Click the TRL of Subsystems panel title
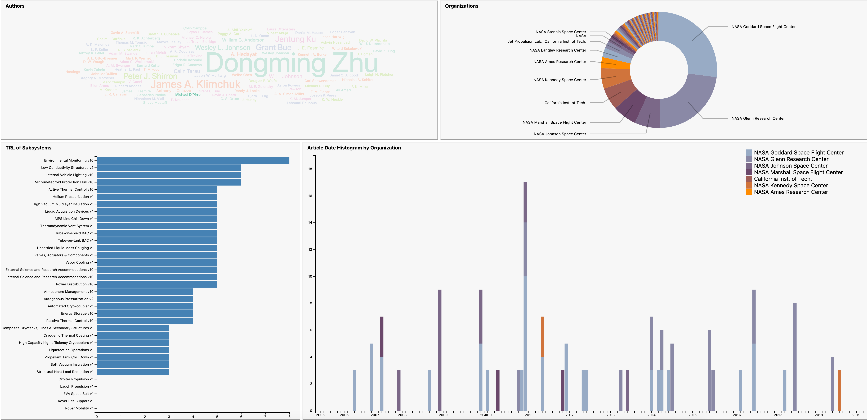868x420 pixels. coord(29,148)
